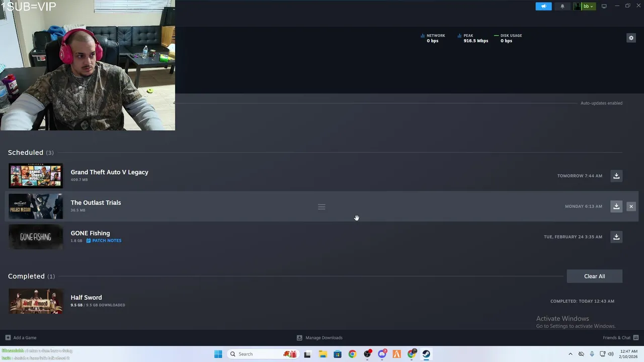The width and height of the screenshot is (644, 362).
Task: Open the first Chrome taskbar icon
Action: point(352,354)
